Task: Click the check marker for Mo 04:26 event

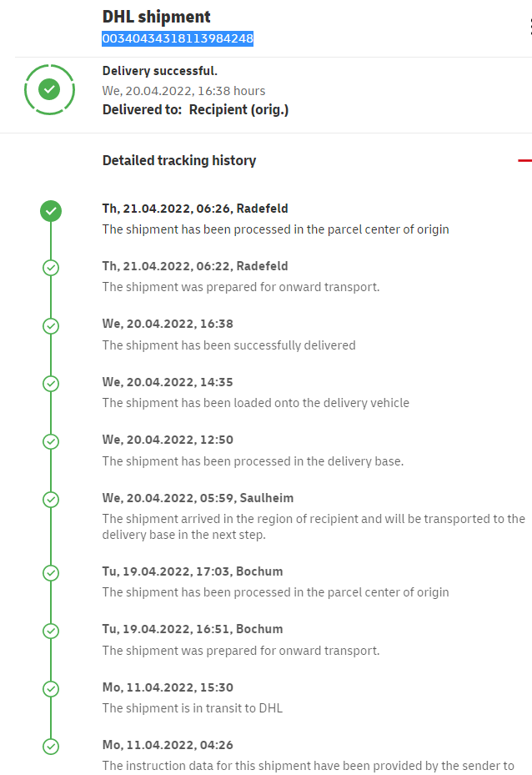Action: coord(51,747)
